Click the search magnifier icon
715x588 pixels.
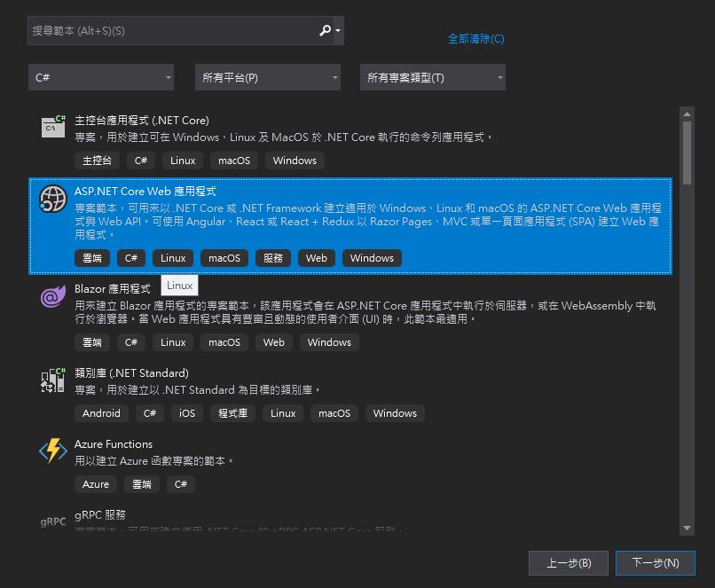click(325, 30)
